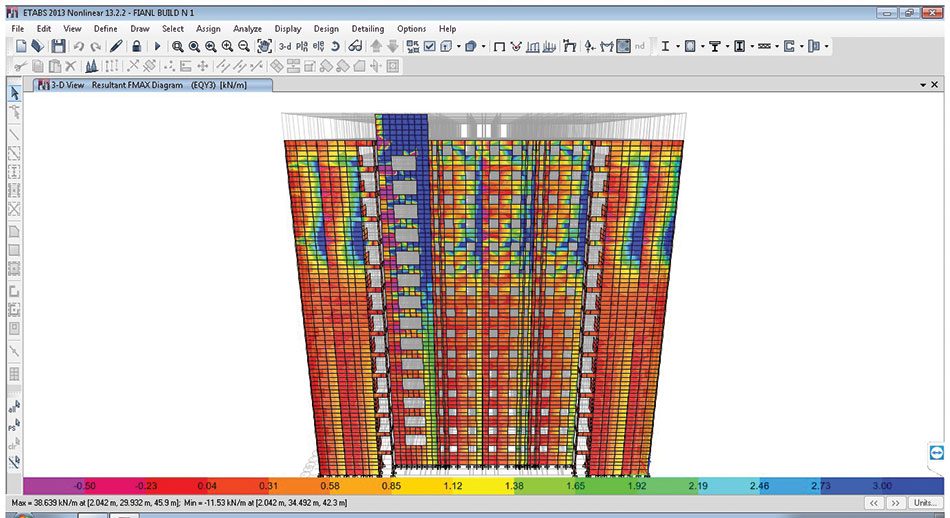
Task: Toggle the Set Display Options checkbox icon
Action: pos(430,46)
